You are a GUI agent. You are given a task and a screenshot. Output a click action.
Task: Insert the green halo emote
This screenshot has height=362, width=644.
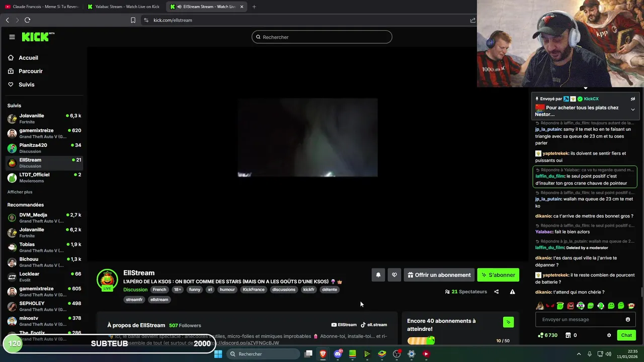560,306
